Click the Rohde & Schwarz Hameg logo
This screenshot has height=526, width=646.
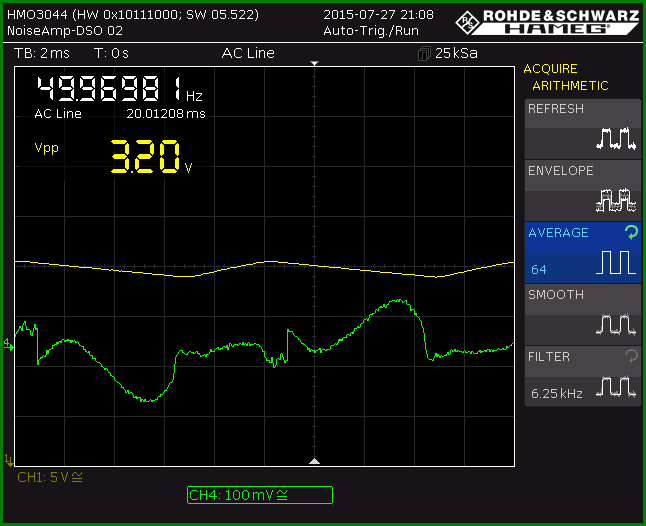click(x=547, y=22)
